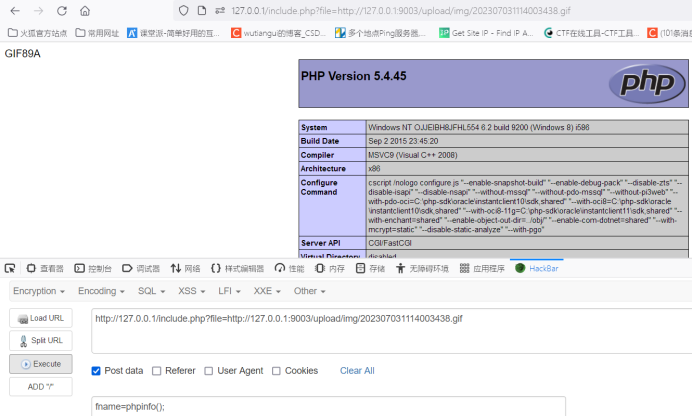Click the site permissions icon in address bar

[x=220, y=11]
